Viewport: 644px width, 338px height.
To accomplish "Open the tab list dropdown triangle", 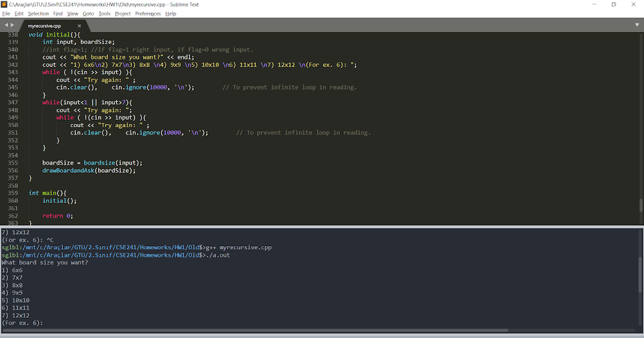I will tap(638, 25).
